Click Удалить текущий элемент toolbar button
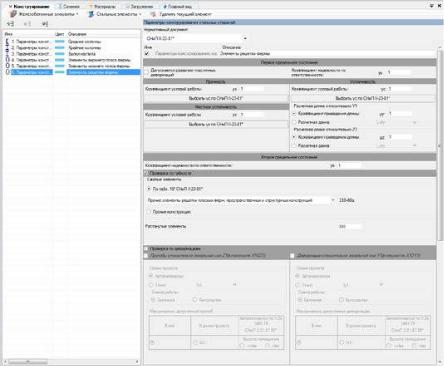The width and height of the screenshot is (444, 366). [x=181, y=14]
